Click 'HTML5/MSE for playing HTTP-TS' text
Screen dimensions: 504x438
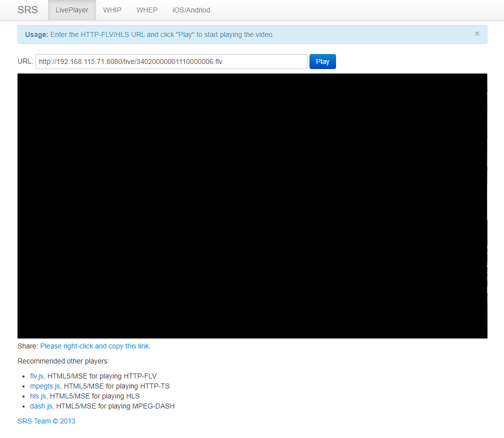[x=116, y=386]
